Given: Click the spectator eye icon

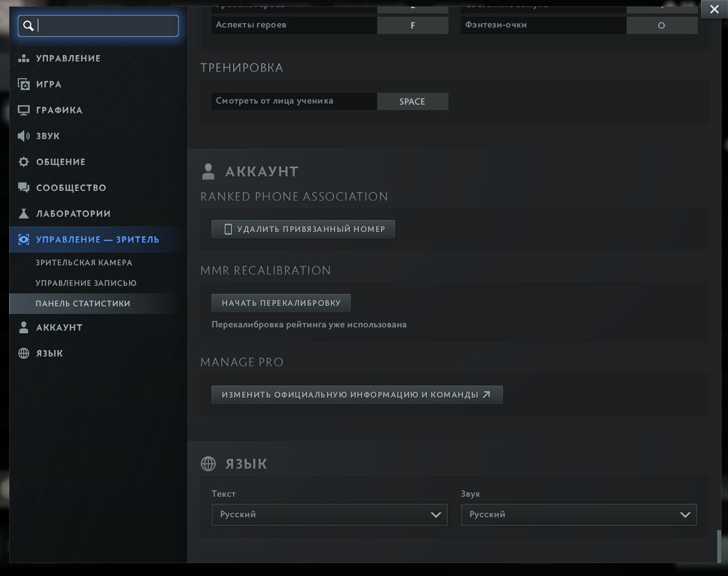Looking at the screenshot, I should pos(24,239).
